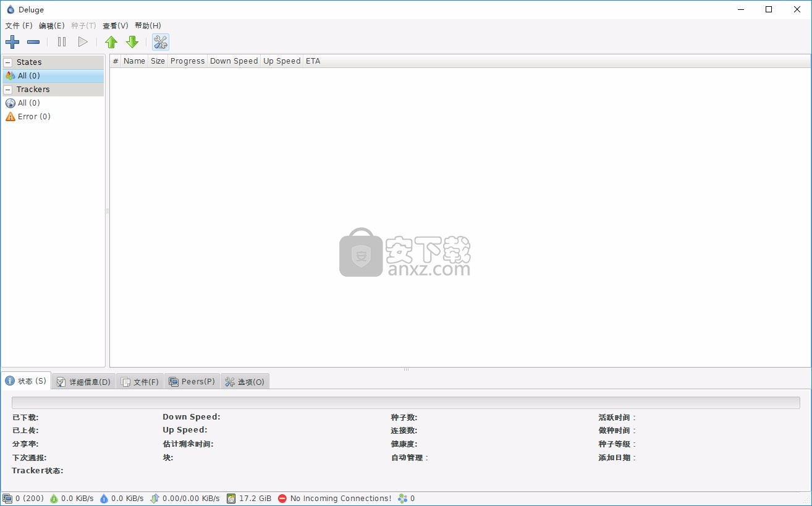Screen dimensions: 812x506
Task: Open the 查看(V) menu
Action: tap(116, 25)
